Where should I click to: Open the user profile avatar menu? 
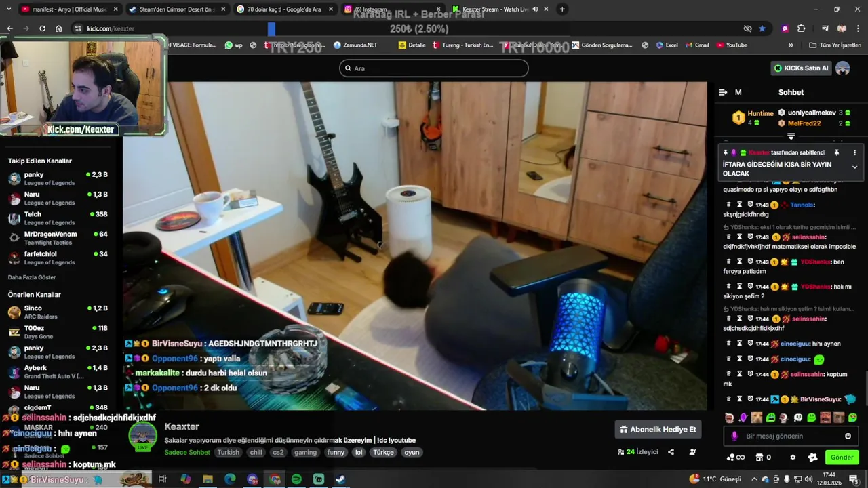843,68
